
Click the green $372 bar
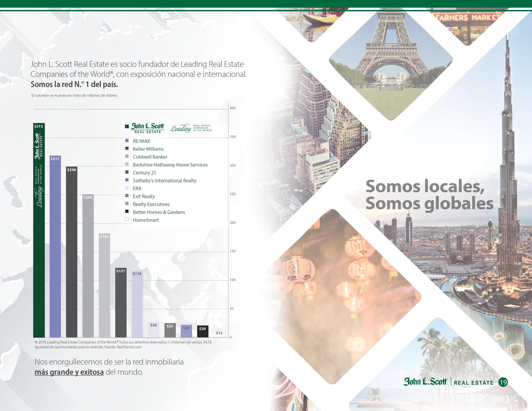tap(39, 244)
